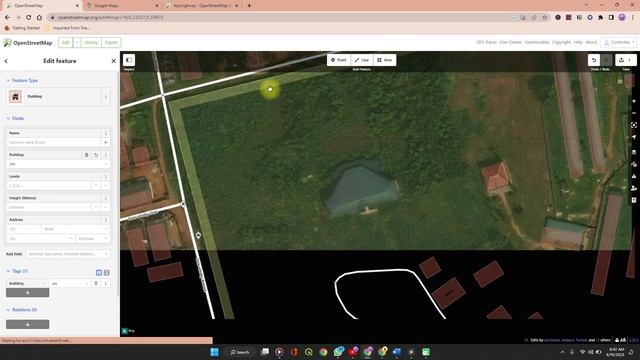Delete the building tag row
Viewport: 640px width, 360px height.
[96, 283]
